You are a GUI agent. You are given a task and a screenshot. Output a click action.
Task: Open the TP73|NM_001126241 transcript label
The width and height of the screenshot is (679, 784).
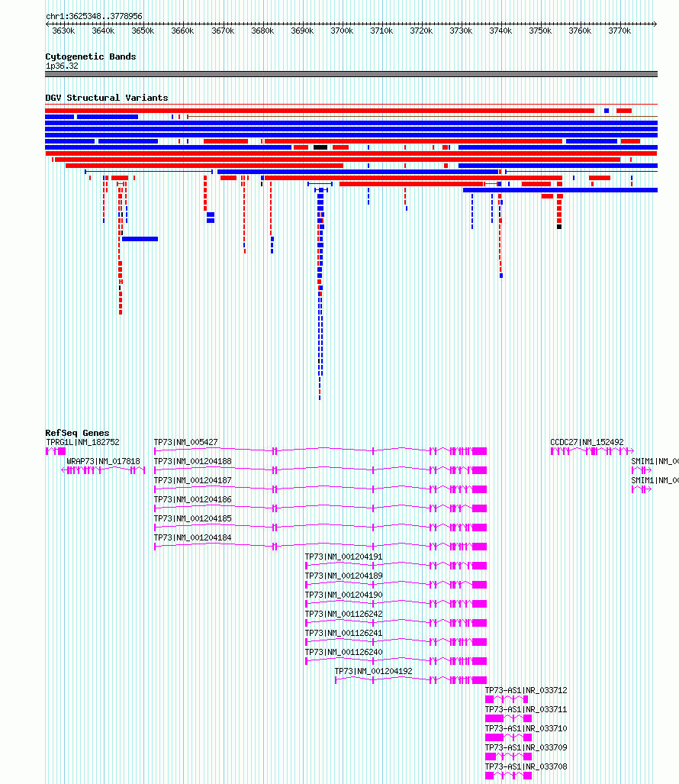[x=344, y=633]
